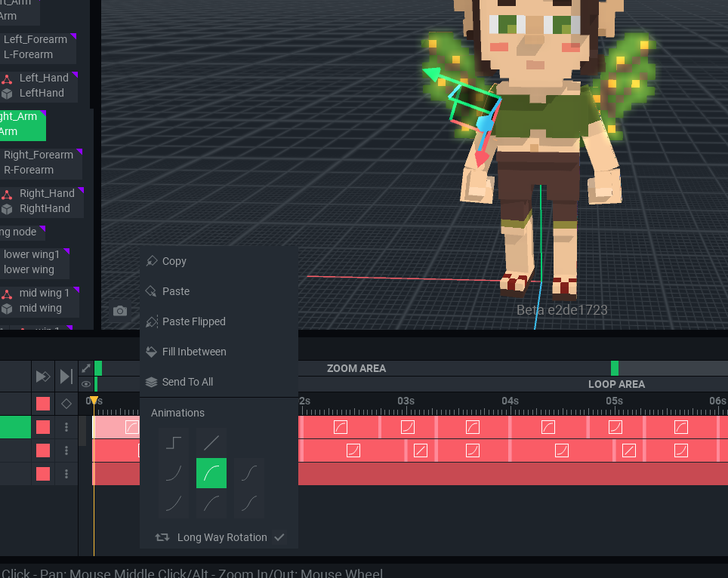Screen dimensions: 728x578
Task: Choose Copy from the context menu
Action: click(219, 261)
